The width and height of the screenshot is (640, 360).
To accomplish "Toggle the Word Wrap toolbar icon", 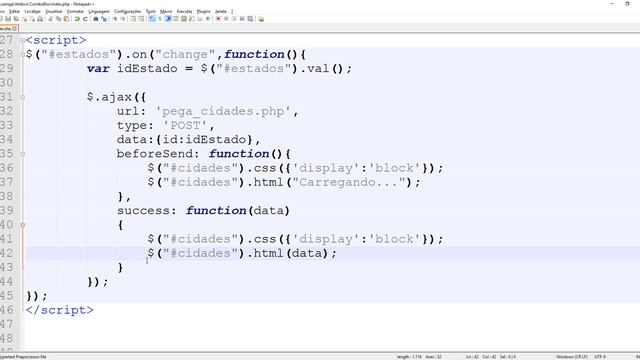I will (151, 19).
